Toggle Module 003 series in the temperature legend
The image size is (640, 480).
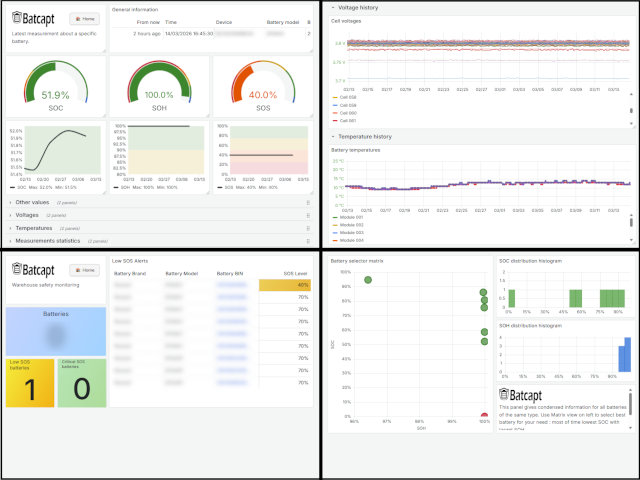(x=350, y=233)
